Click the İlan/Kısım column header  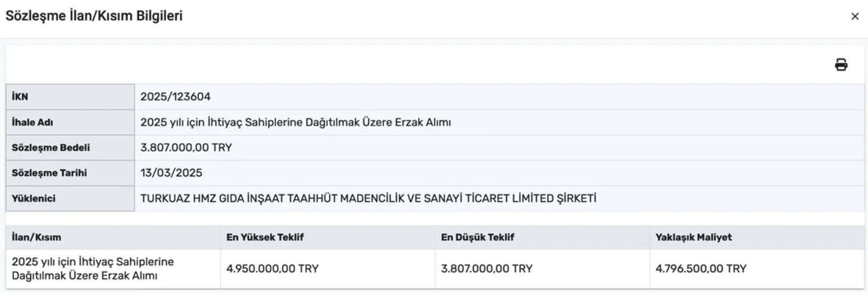[x=36, y=238]
